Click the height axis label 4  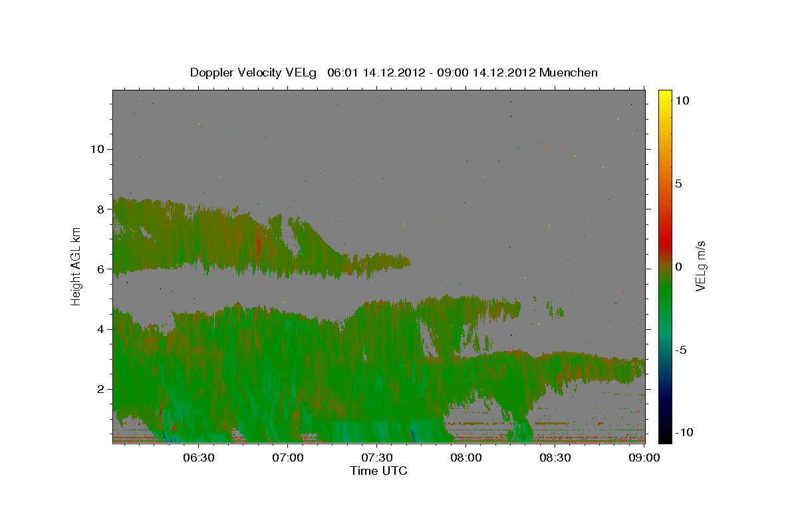pos(100,329)
